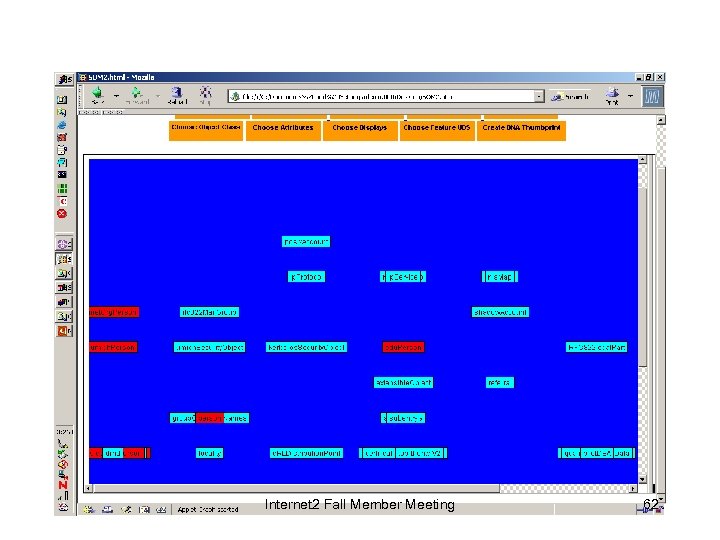Click the extensibleObject node
This screenshot has width=720, height=540.
(403, 382)
